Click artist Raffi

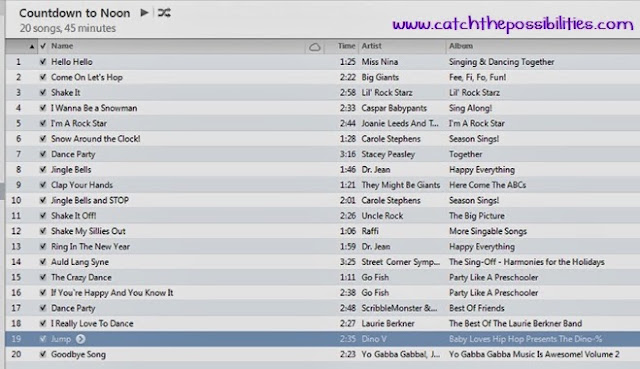tap(370, 231)
